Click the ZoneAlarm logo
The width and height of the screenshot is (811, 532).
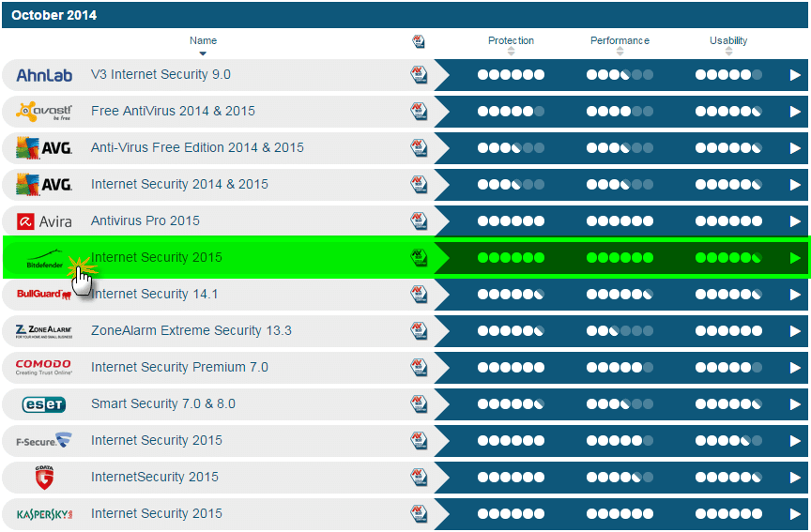coord(44,331)
